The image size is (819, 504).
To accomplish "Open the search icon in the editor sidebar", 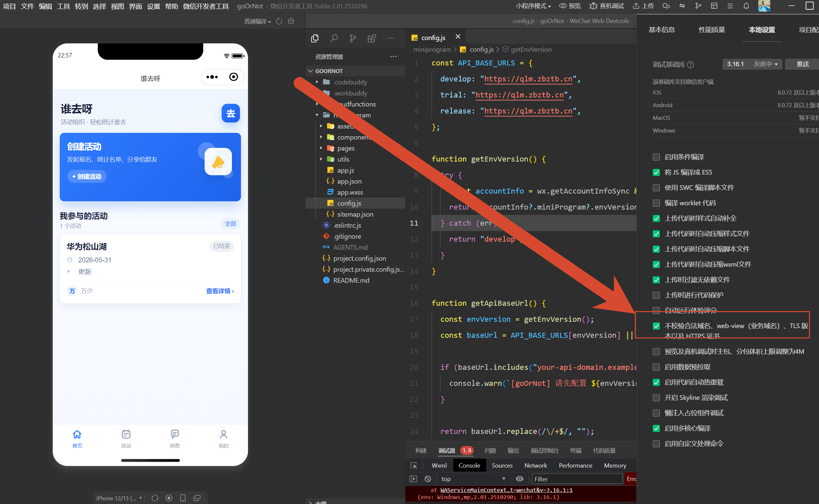I will click(x=334, y=38).
